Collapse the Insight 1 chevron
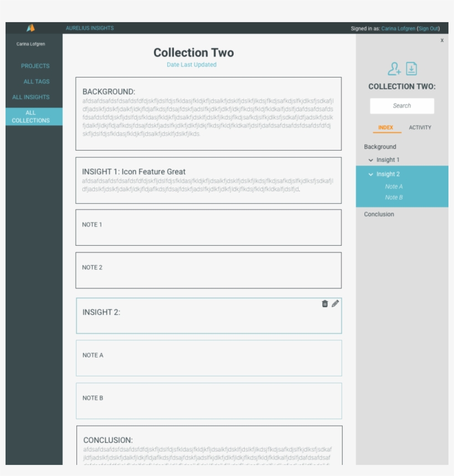 370,160
